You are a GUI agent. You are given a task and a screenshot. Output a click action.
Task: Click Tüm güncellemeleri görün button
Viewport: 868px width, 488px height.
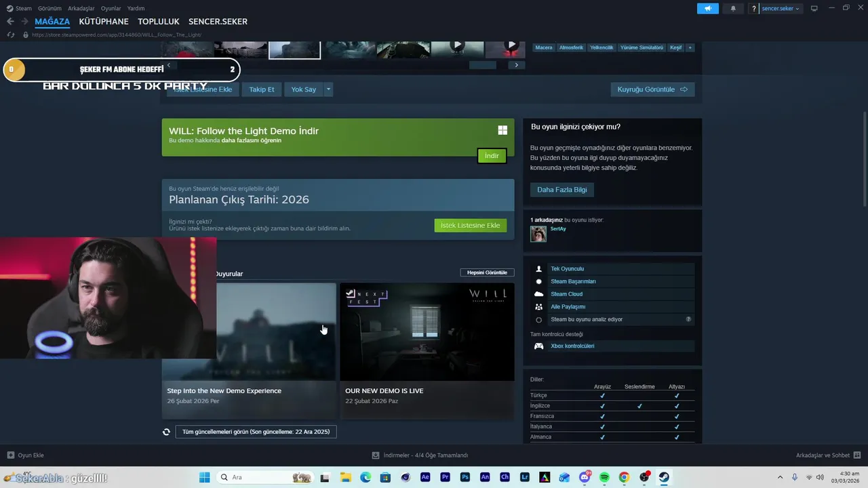point(256,432)
